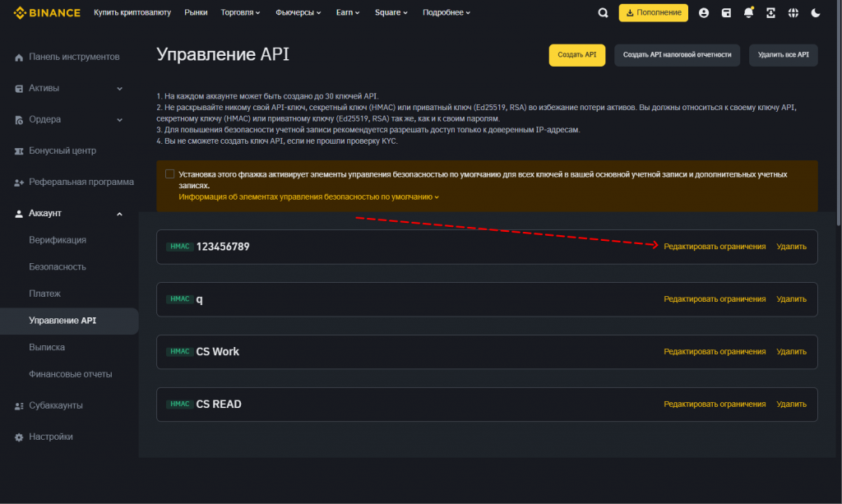Click the Пополнение deposit button
The width and height of the screenshot is (842, 504).
pyautogui.click(x=654, y=12)
